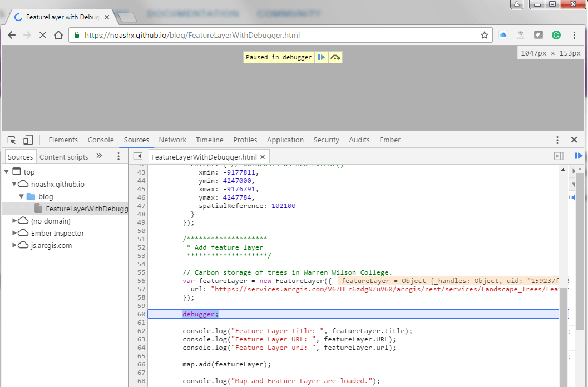Toggle the device toolbar icon
The width and height of the screenshot is (588, 387).
click(x=28, y=140)
